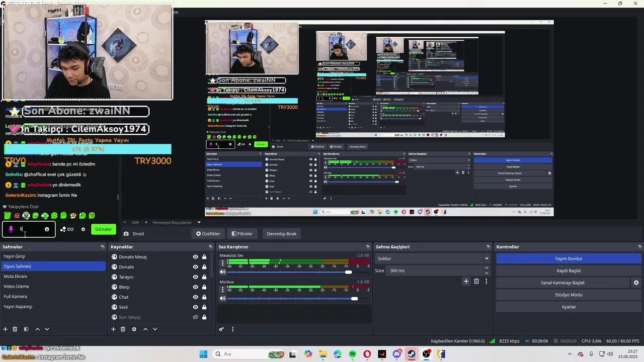The width and height of the screenshot is (644, 362).
Task: Hide the Sesli source
Action: click(196, 307)
